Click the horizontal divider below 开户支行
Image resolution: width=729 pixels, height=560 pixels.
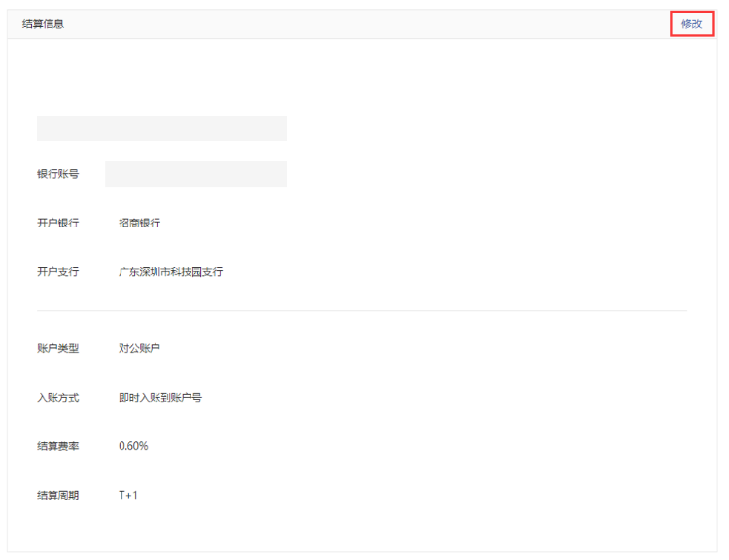[x=362, y=311]
